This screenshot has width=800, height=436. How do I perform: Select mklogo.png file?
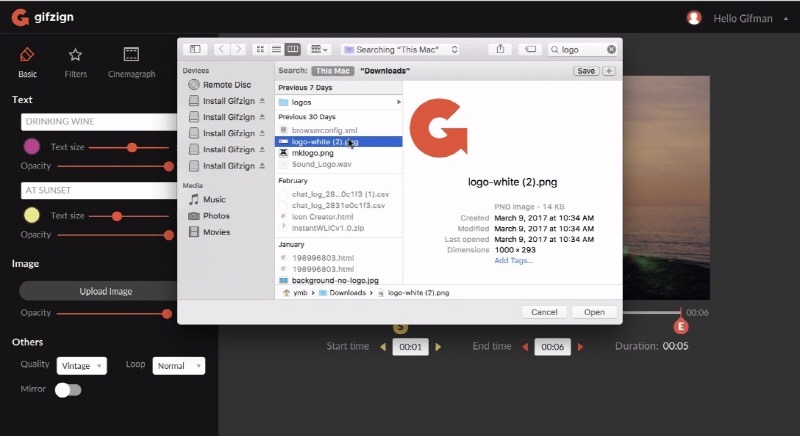(339, 152)
